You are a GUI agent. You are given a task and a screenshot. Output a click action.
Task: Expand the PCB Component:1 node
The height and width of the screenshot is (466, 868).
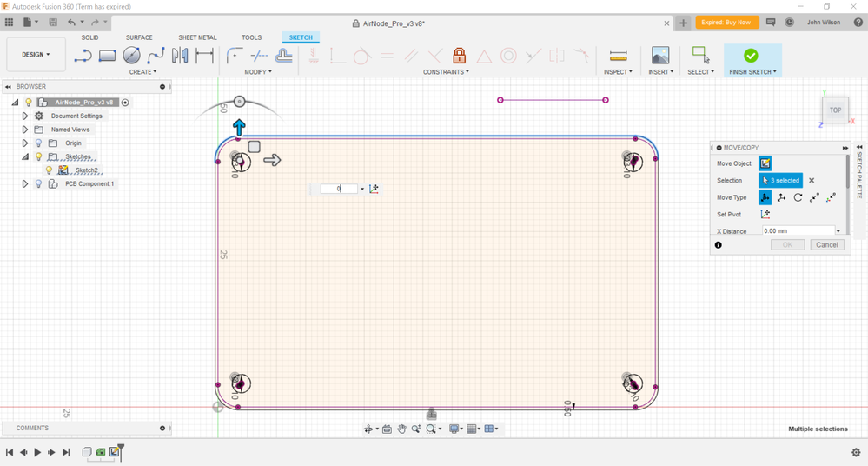25,184
